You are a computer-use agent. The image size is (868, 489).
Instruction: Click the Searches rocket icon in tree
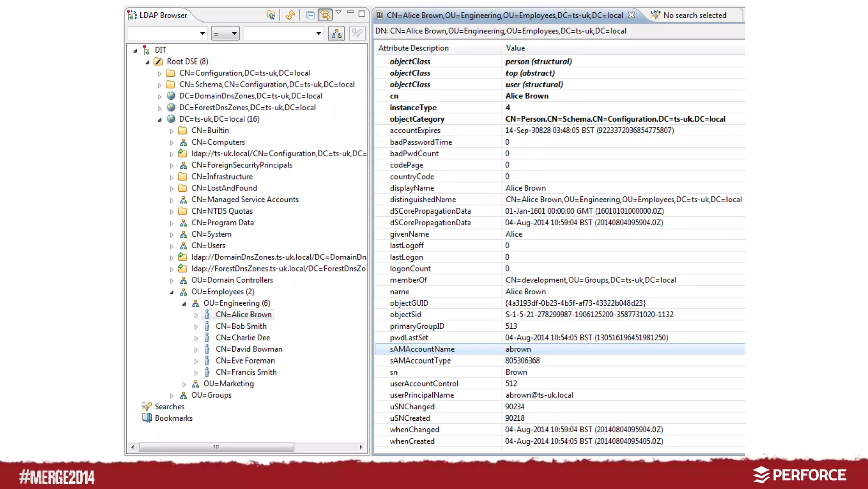click(x=147, y=406)
